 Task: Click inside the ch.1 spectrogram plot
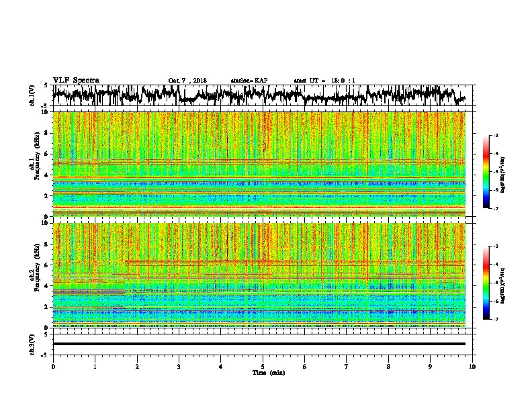click(x=259, y=164)
